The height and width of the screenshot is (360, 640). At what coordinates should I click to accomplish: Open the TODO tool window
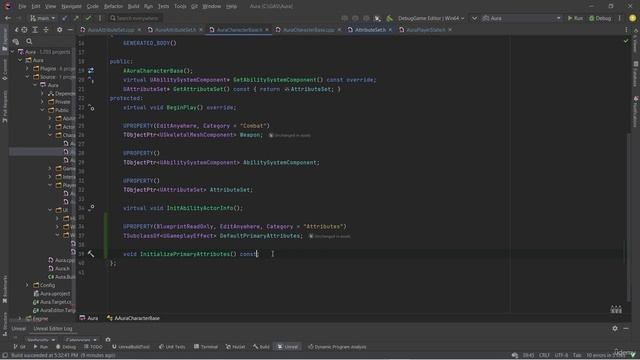tap(93, 347)
